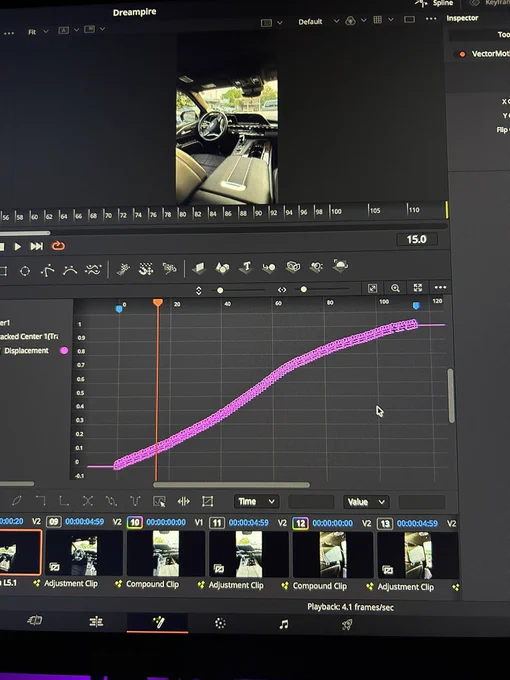Add the Text 3D tool
Viewport: 510px width, 680px height.
(246, 267)
